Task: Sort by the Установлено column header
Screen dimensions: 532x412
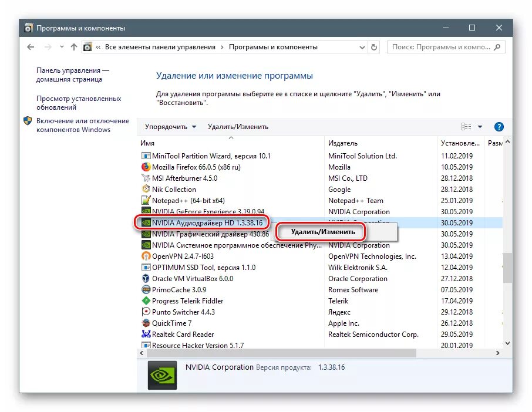Action: [460, 143]
